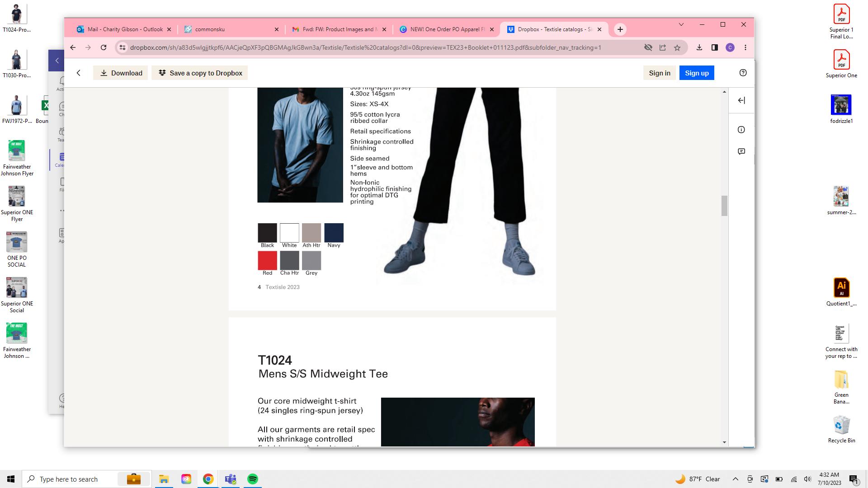
Task: Select the Quotient1 Illustrator file icon
Action: 841,292
